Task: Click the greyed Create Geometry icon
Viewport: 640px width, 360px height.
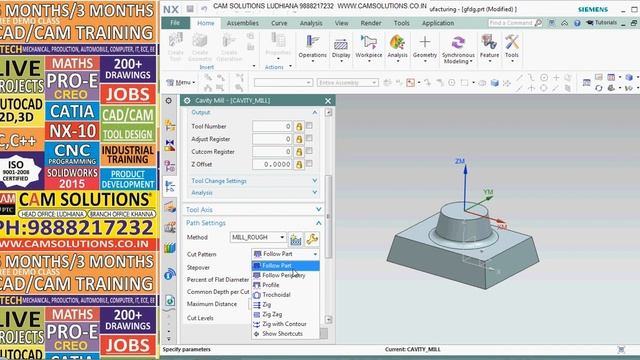Action: point(200,47)
